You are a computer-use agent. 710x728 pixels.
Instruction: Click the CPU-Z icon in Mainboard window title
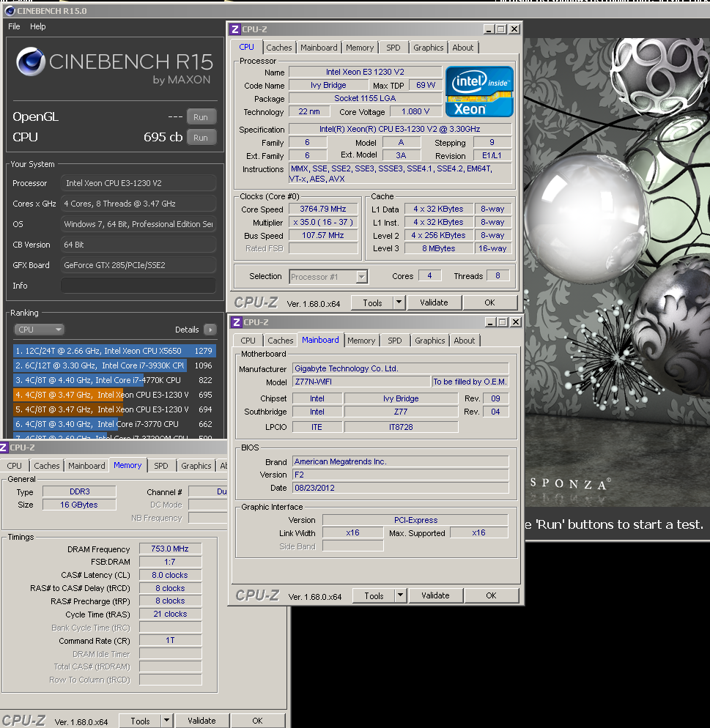pos(237,322)
